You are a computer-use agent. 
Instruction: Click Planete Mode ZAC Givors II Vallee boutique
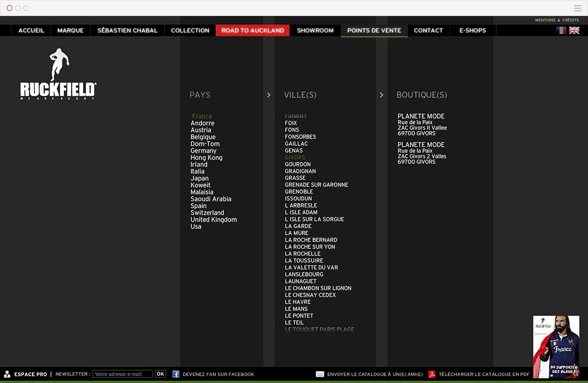tap(422, 125)
